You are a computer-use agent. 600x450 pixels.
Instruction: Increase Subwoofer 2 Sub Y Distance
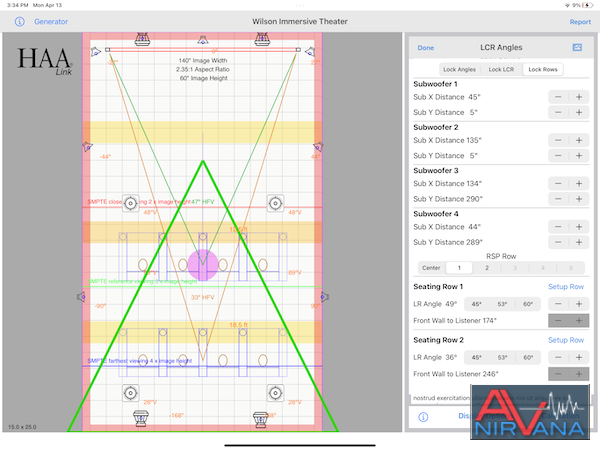579,156
